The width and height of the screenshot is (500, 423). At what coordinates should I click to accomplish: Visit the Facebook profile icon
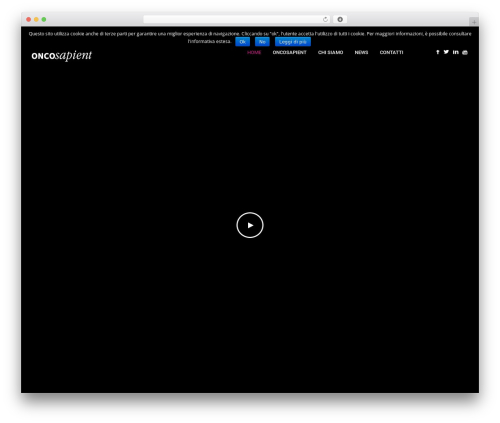[x=438, y=52]
